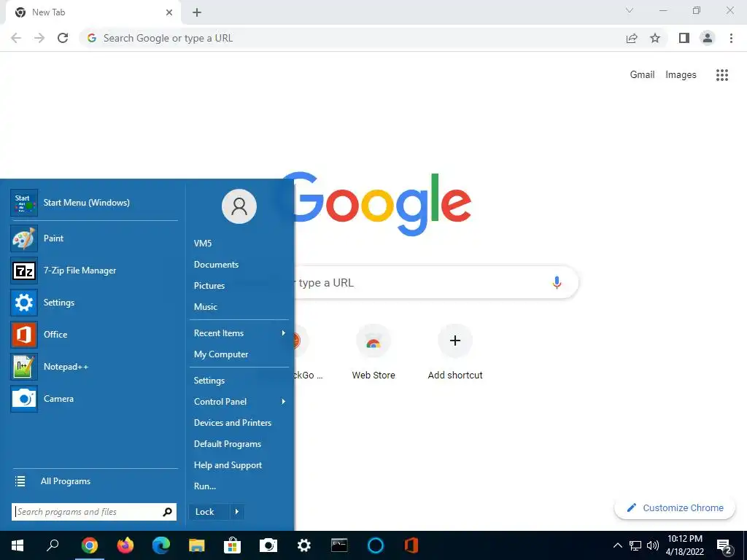Launch Firefox from the taskbar
This screenshot has height=560, width=747.
(x=125, y=545)
